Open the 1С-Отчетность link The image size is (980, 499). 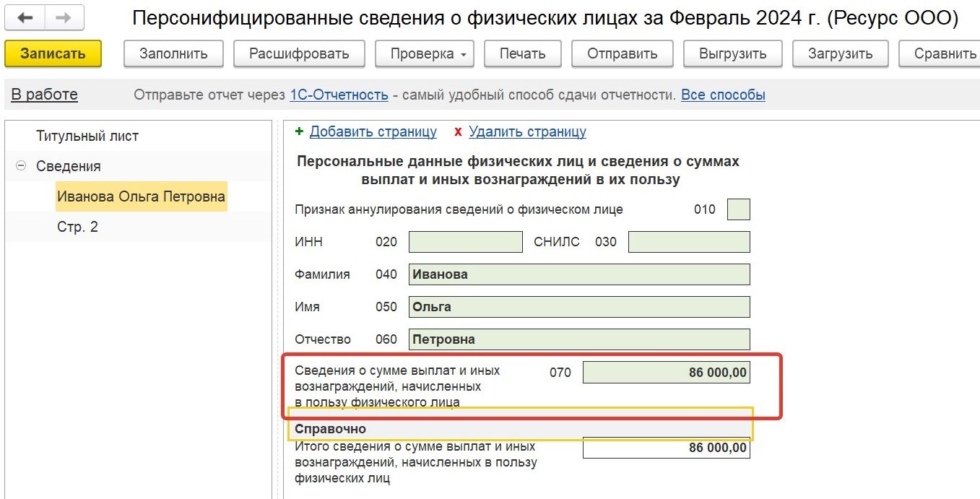click(x=339, y=95)
